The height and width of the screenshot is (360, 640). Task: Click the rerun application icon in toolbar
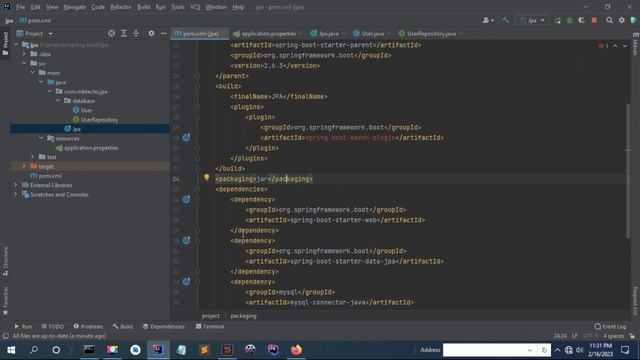(558, 20)
